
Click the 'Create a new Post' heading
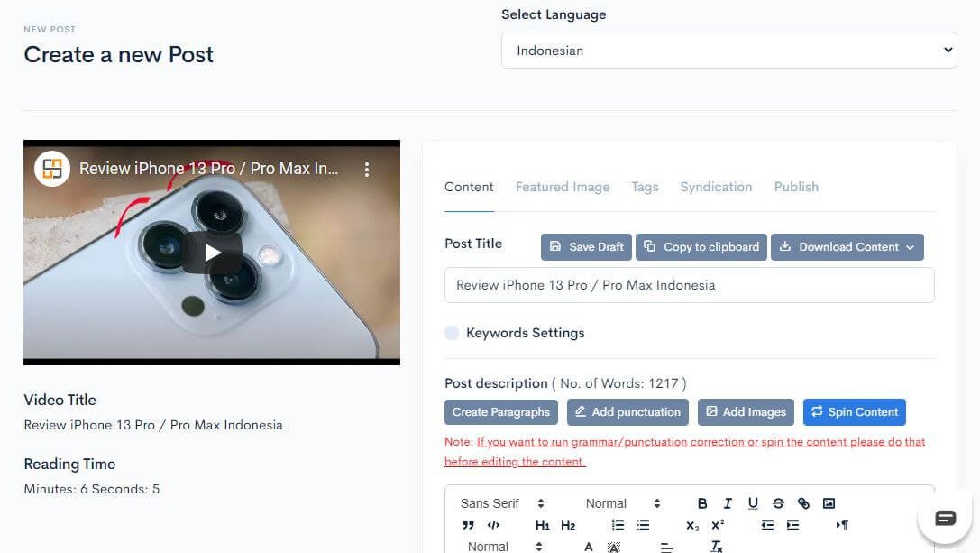[119, 54]
